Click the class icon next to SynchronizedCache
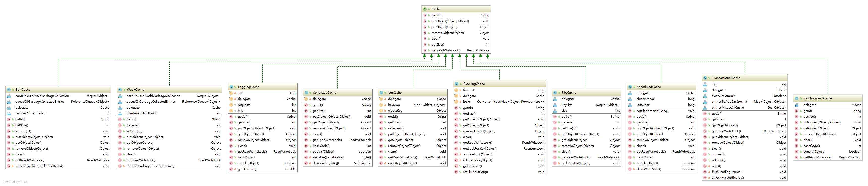 796,99
